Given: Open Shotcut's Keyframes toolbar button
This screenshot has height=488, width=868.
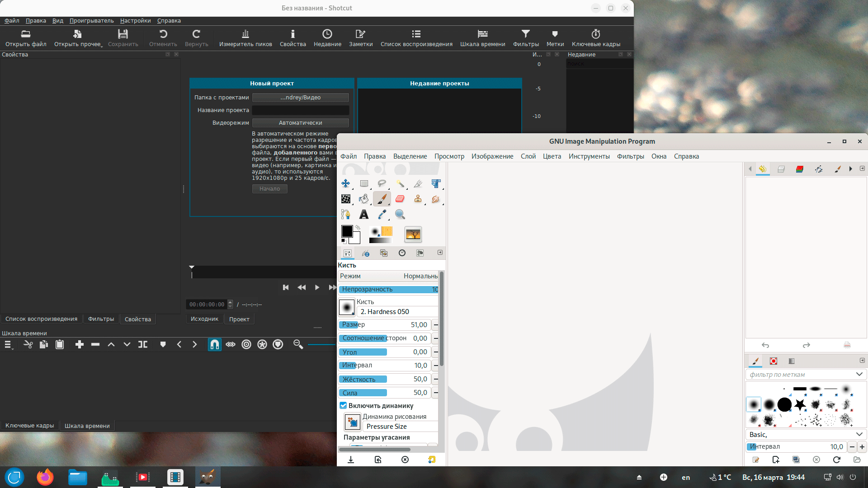Looking at the screenshot, I should click(595, 38).
